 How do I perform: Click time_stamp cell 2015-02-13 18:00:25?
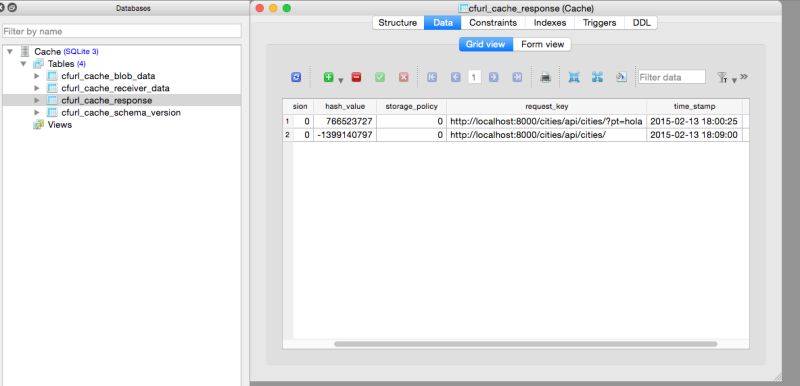(x=694, y=121)
